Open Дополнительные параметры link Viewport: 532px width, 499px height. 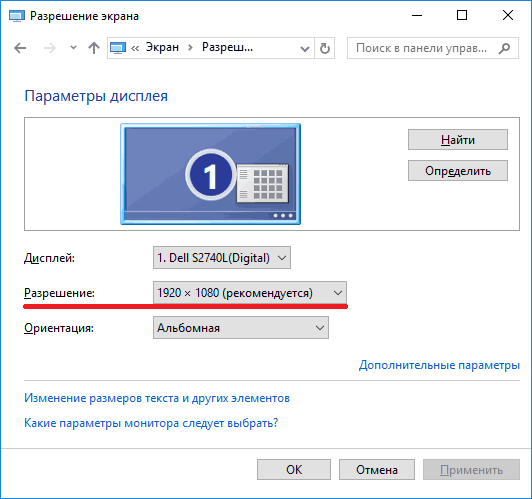[x=439, y=365]
